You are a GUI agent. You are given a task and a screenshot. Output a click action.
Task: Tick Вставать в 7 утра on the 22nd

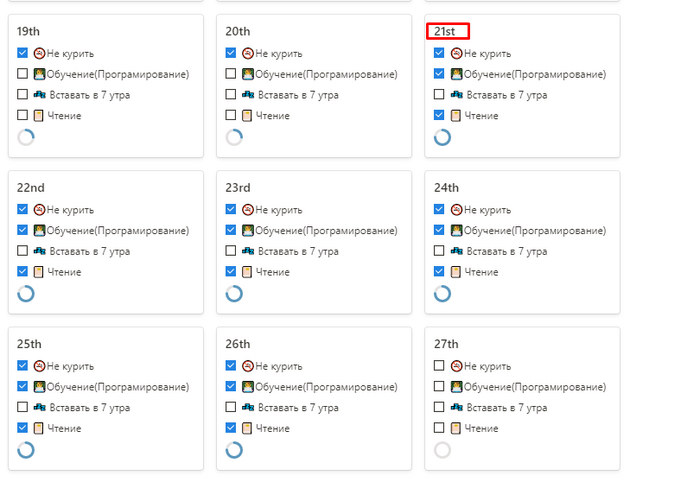(23, 251)
